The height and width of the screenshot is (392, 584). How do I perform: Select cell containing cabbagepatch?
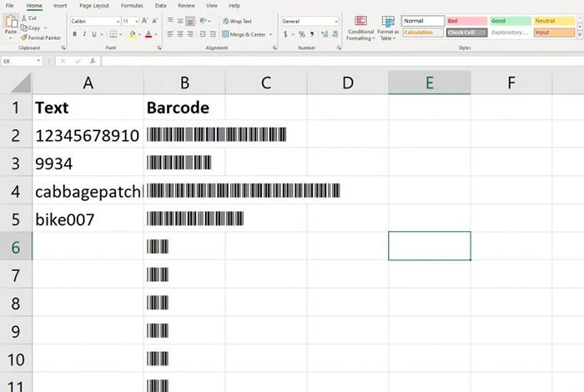point(88,190)
